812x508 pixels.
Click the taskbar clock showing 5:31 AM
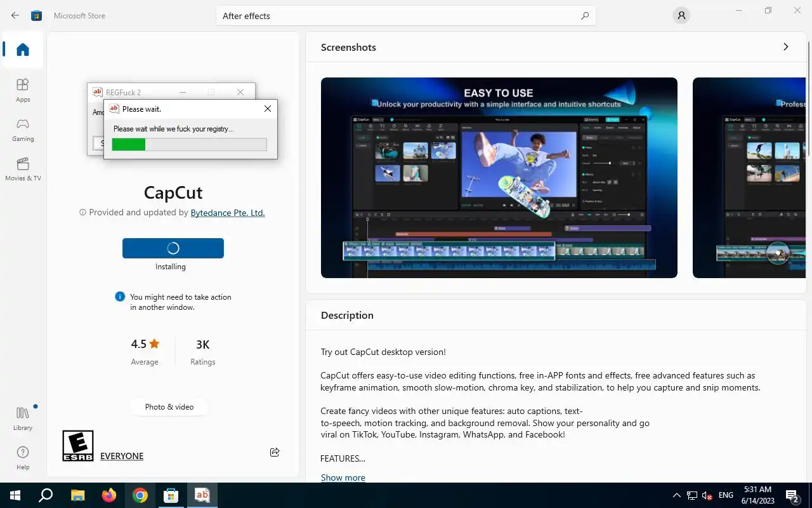click(x=757, y=495)
